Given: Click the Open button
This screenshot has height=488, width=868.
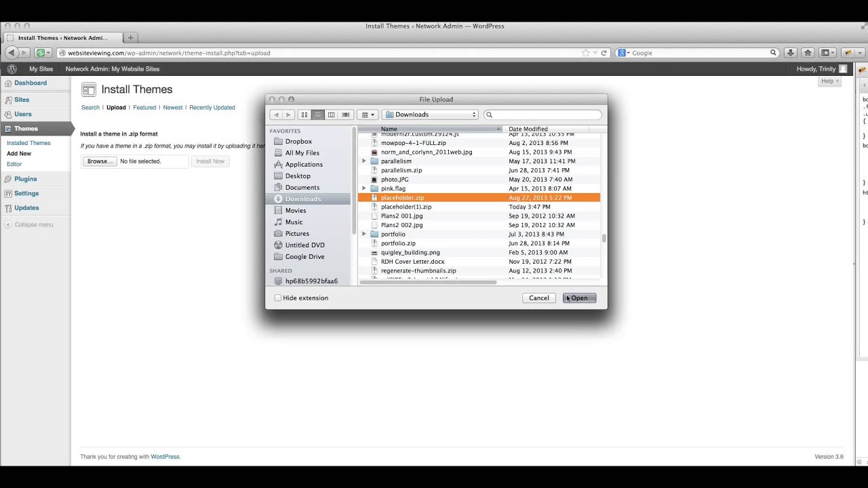Looking at the screenshot, I should [579, 298].
